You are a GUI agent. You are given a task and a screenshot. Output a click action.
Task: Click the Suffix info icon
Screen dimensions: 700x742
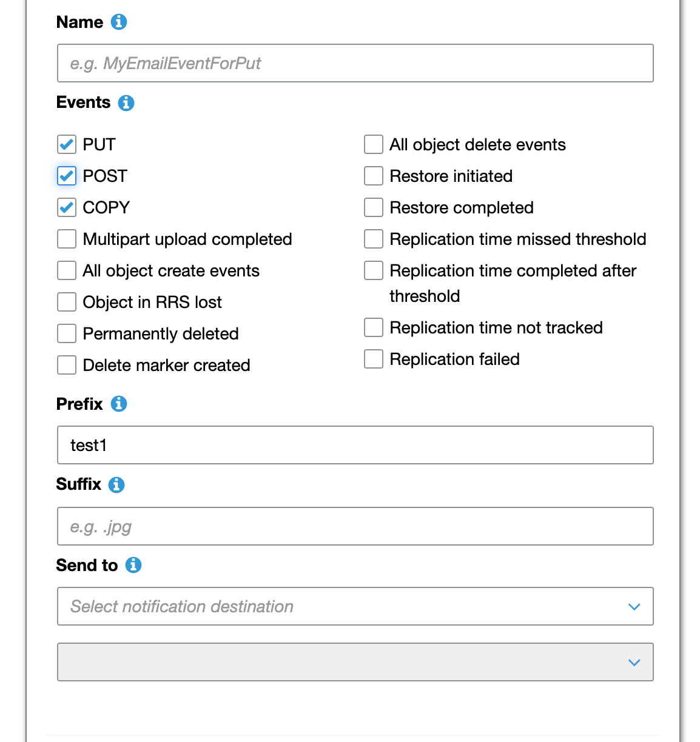116,485
